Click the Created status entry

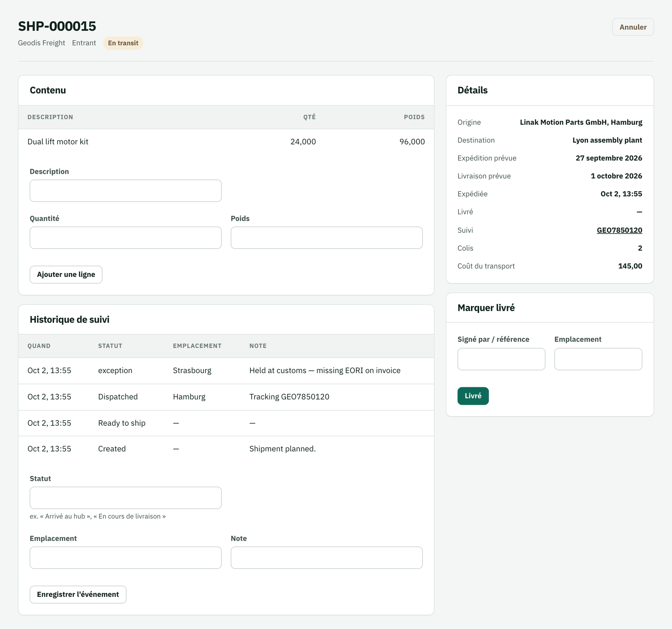112,449
